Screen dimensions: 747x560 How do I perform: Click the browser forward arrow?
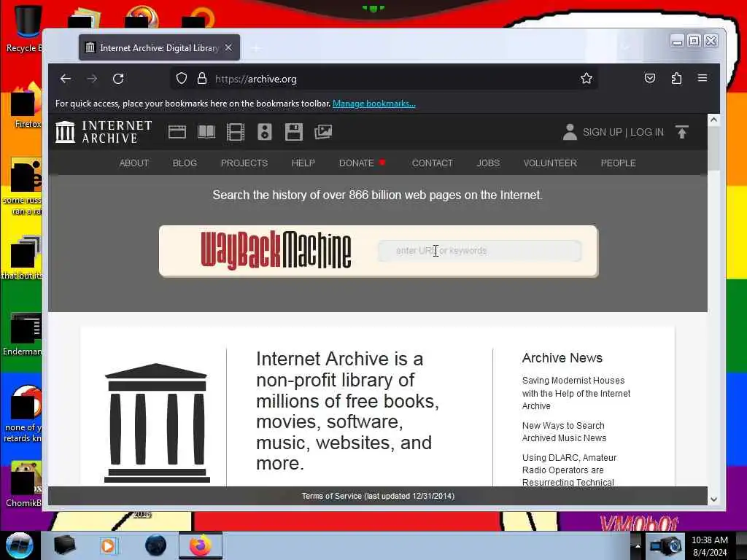(92, 79)
